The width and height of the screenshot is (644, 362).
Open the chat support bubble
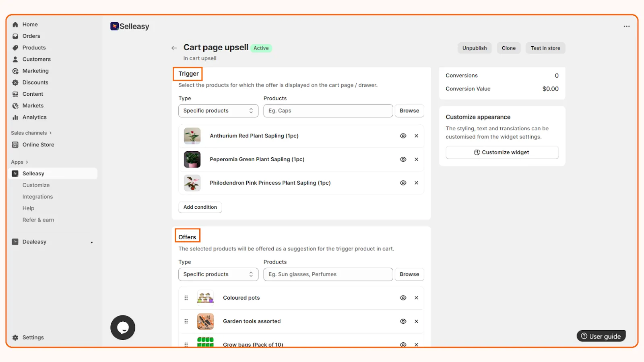tap(122, 327)
